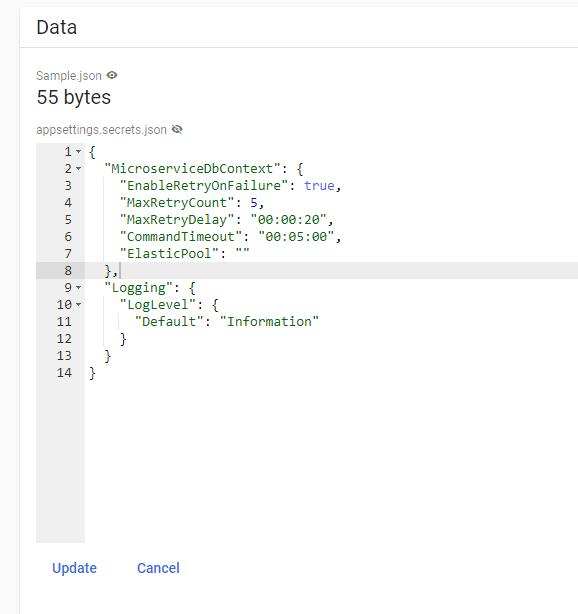The image size is (578, 614).
Task: Place cursor in the empty ElasticPool string
Action: (242, 254)
